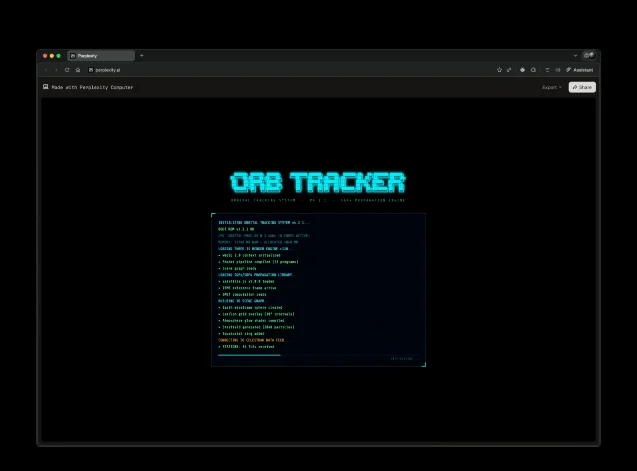
Task: Click the loading progress bar in terminal
Action: click(250, 355)
